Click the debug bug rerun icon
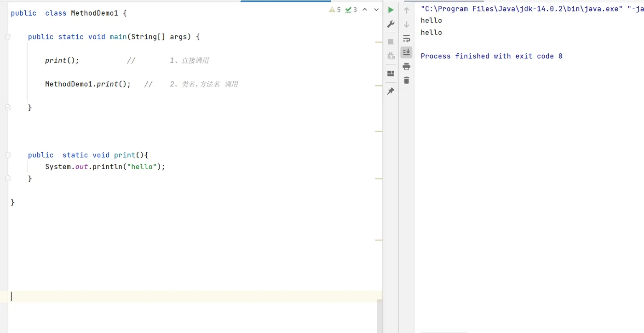The image size is (644, 333). point(391,56)
